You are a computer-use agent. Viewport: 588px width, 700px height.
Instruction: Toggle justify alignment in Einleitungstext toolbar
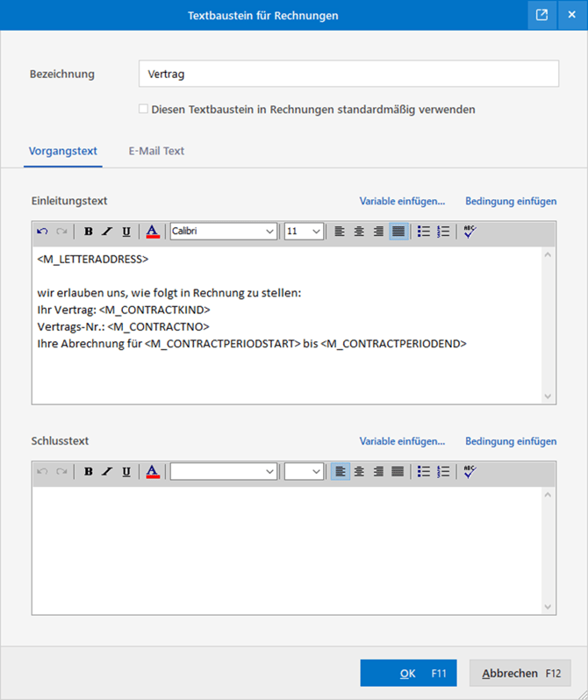[398, 232]
